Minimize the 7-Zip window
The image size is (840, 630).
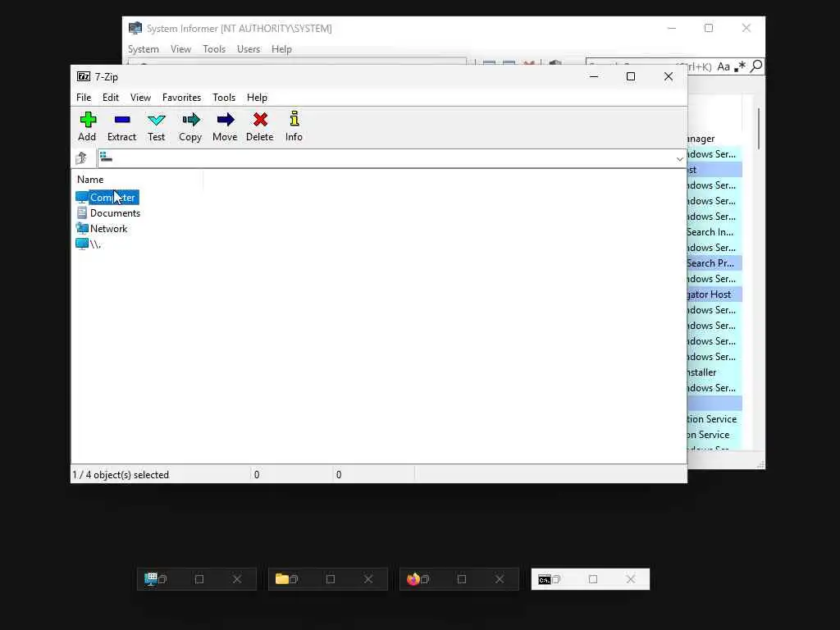[x=594, y=76]
